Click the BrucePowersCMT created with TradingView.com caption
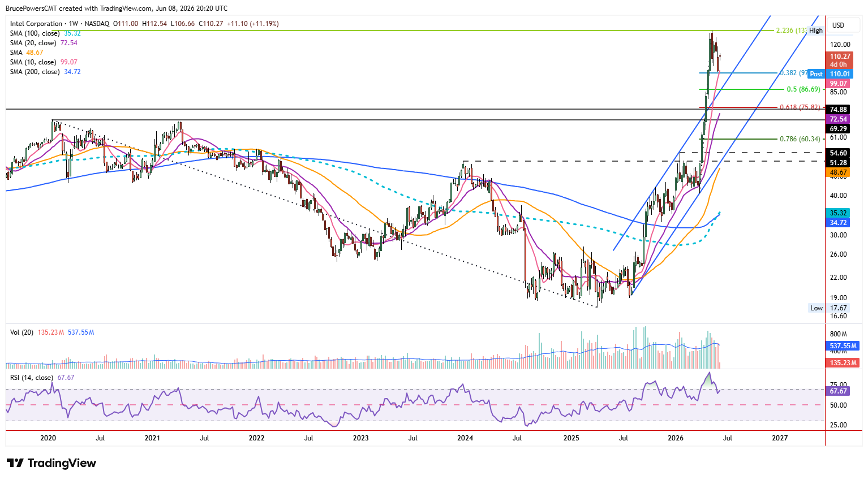 pos(117,8)
